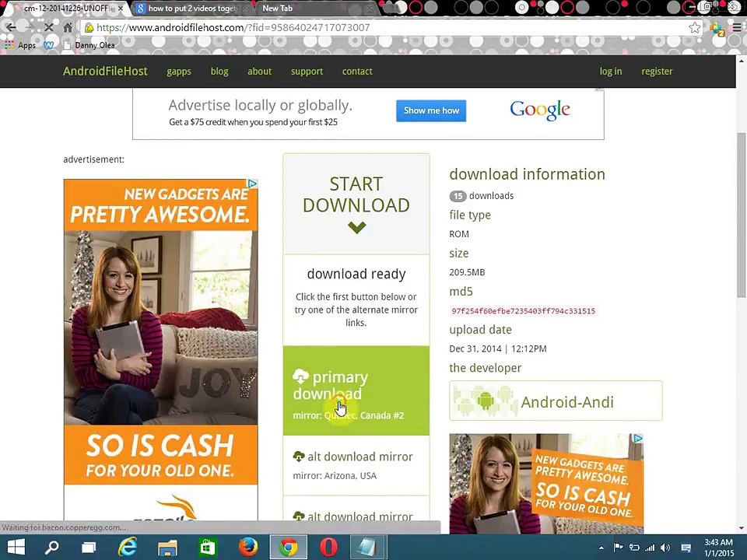Show hidden system tray icons arrow
The image size is (747, 560).
pos(601,548)
